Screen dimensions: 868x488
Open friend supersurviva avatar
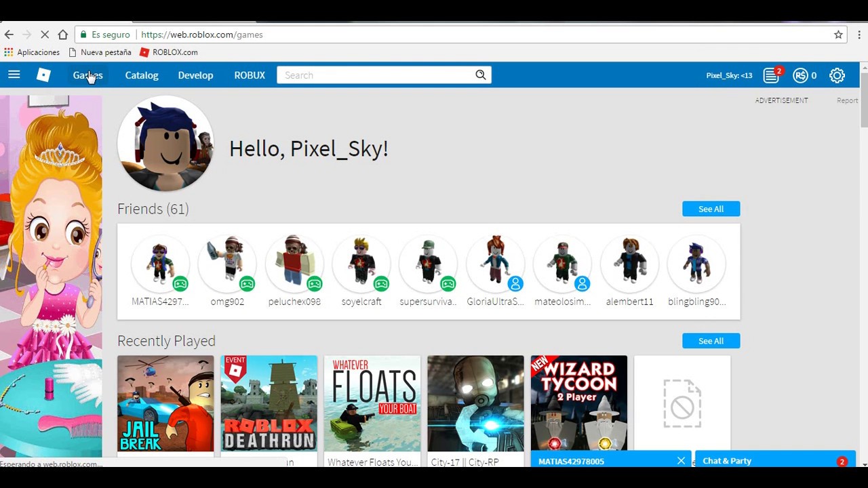[x=429, y=263]
